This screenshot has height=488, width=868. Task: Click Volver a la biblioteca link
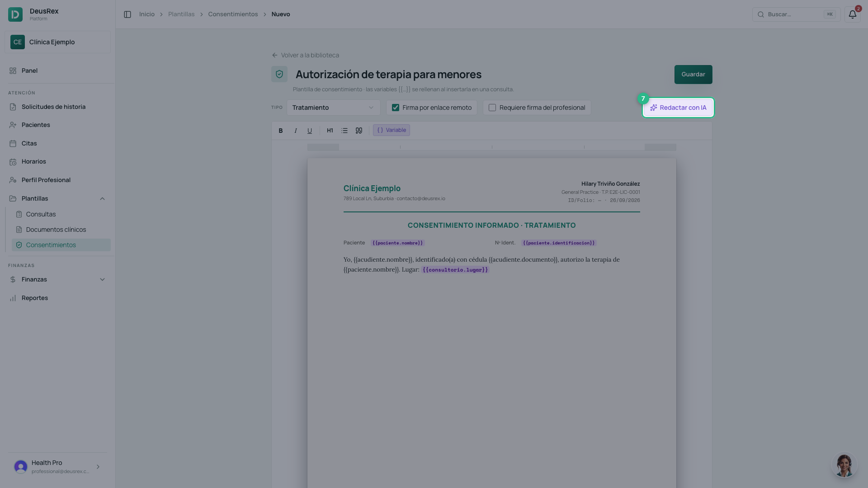tap(305, 55)
